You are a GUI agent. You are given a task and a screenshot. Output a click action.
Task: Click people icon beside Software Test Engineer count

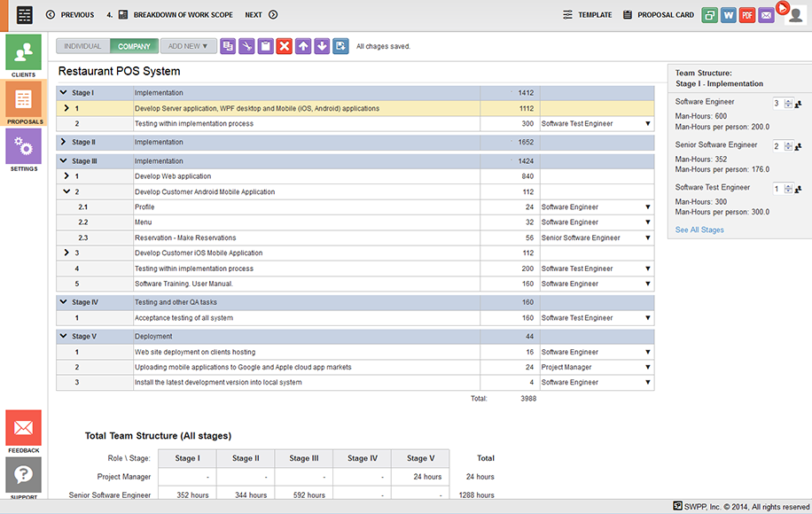[x=798, y=190]
